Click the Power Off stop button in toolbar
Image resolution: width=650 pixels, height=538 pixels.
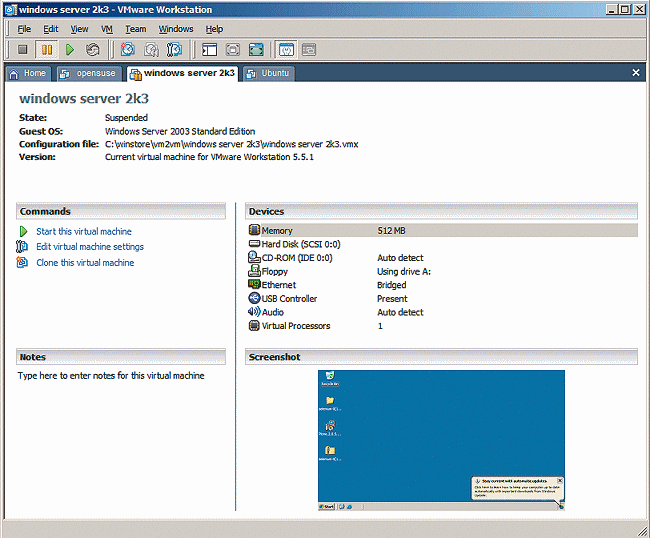click(23, 49)
